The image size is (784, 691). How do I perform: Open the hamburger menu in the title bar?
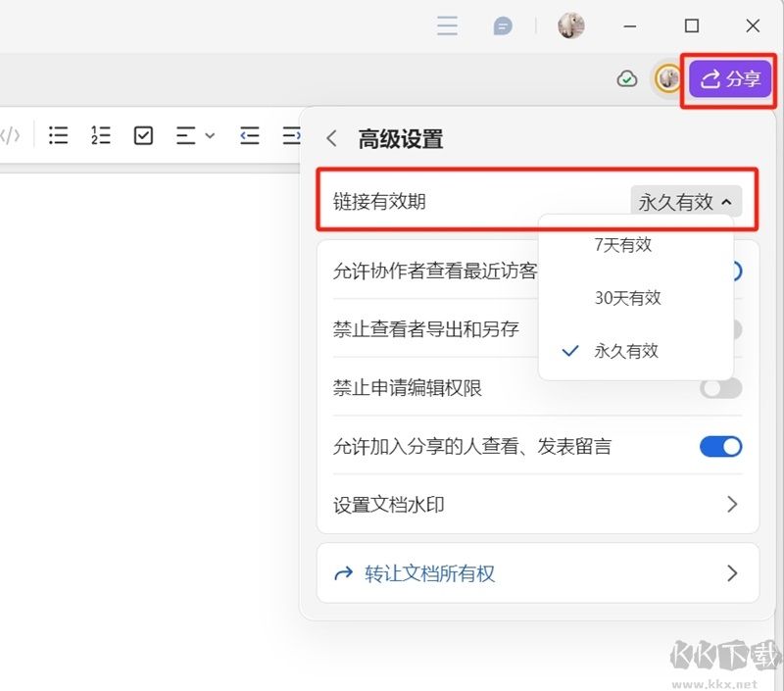click(447, 25)
